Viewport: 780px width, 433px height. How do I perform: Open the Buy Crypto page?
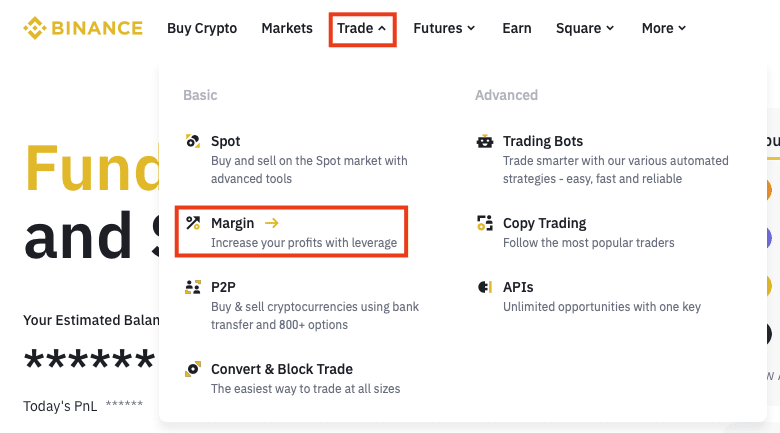tap(202, 28)
